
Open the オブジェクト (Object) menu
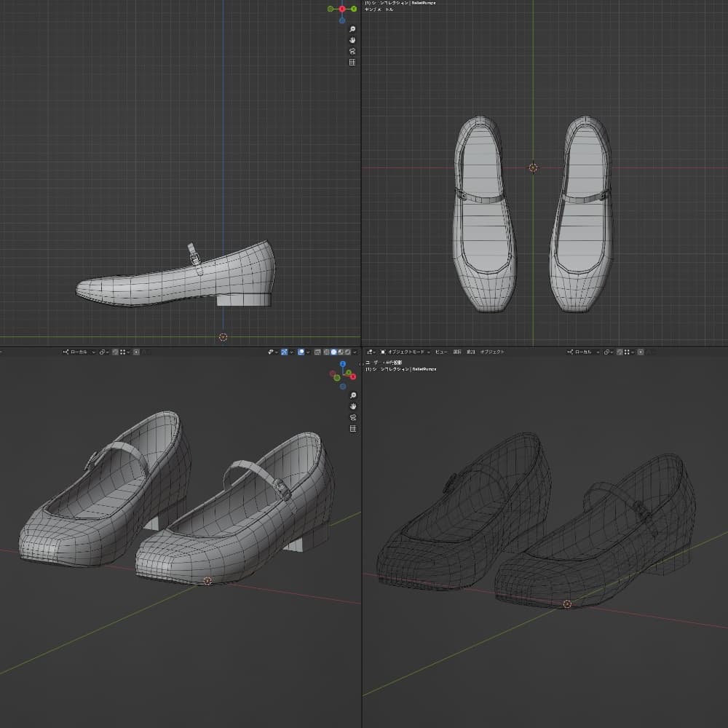pyautogui.click(x=492, y=352)
